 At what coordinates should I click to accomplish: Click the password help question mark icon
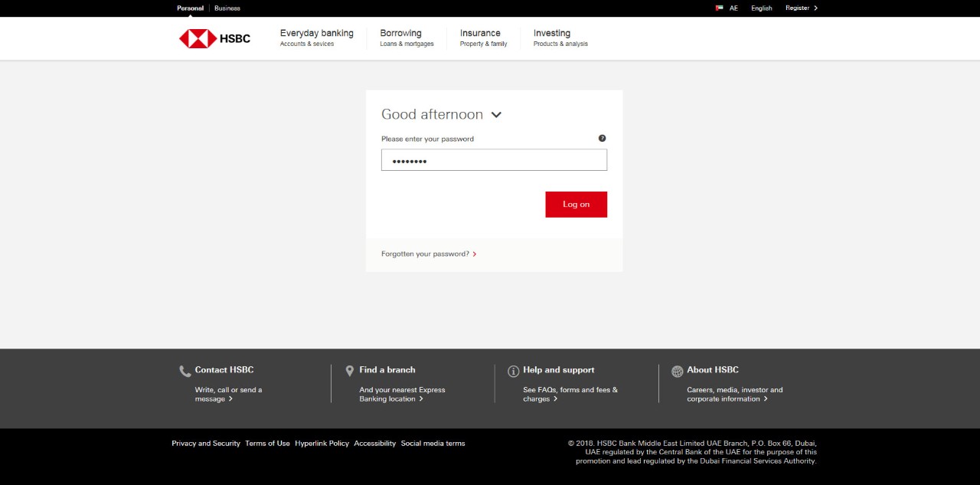602,139
